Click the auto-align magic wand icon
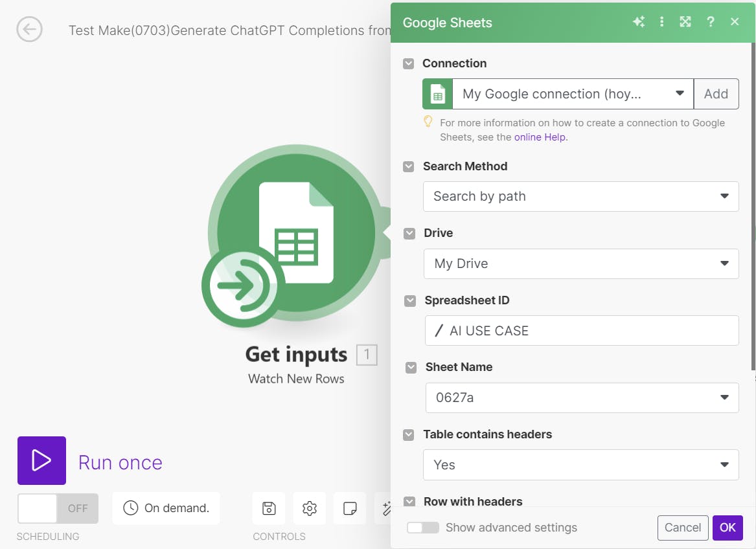The width and height of the screenshot is (756, 549). pyautogui.click(x=385, y=508)
